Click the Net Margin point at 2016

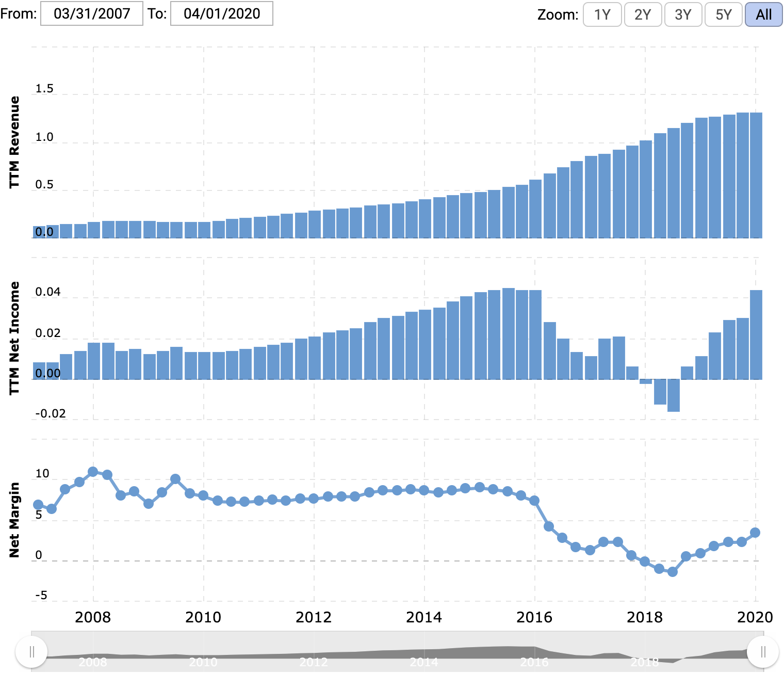(x=534, y=501)
